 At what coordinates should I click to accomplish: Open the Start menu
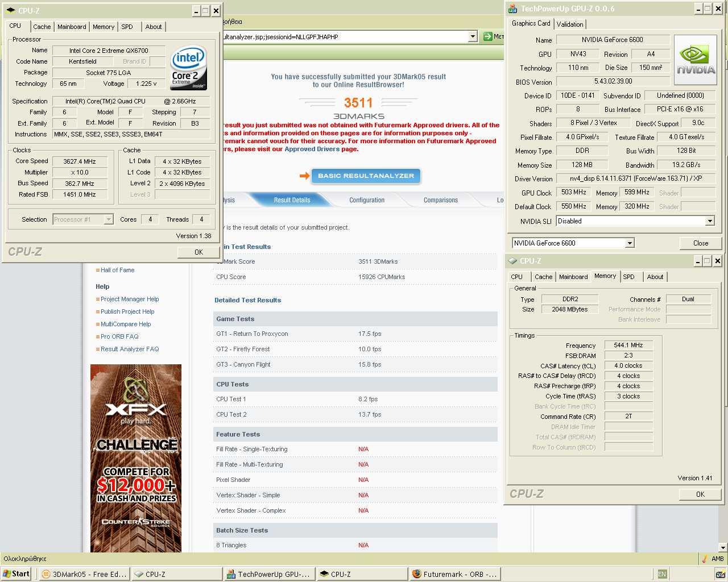(16, 573)
